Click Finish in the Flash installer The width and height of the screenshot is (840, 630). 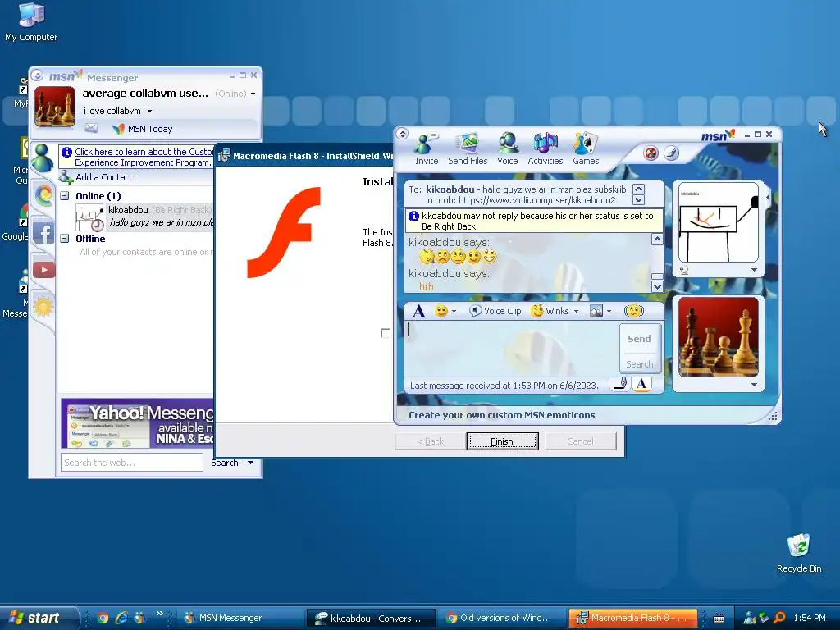(x=503, y=441)
